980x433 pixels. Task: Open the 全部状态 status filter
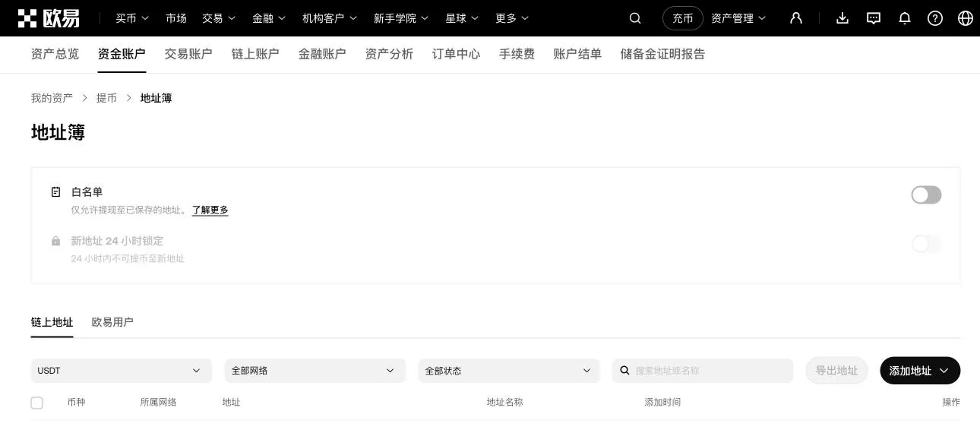coord(509,371)
